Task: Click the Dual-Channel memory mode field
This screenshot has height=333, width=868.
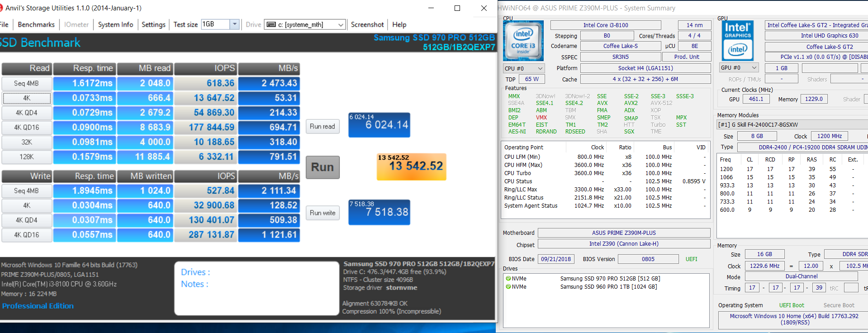Action: click(x=802, y=276)
